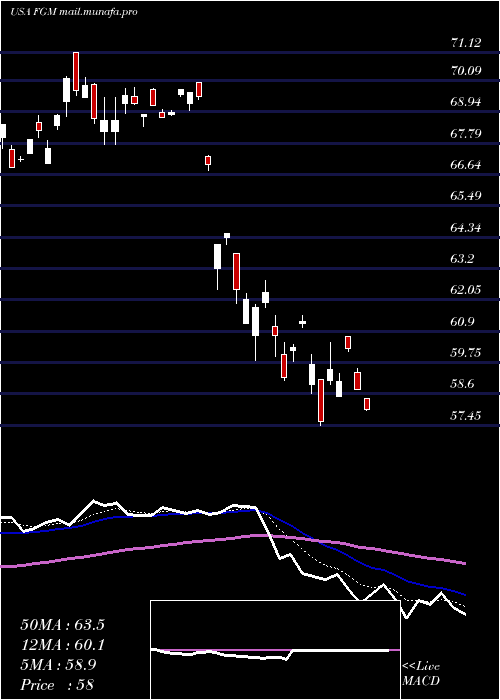Screen dimensions: 500x700
Task: Click the USA FGM mail.munafa.pro title
Action: (x=74, y=12)
